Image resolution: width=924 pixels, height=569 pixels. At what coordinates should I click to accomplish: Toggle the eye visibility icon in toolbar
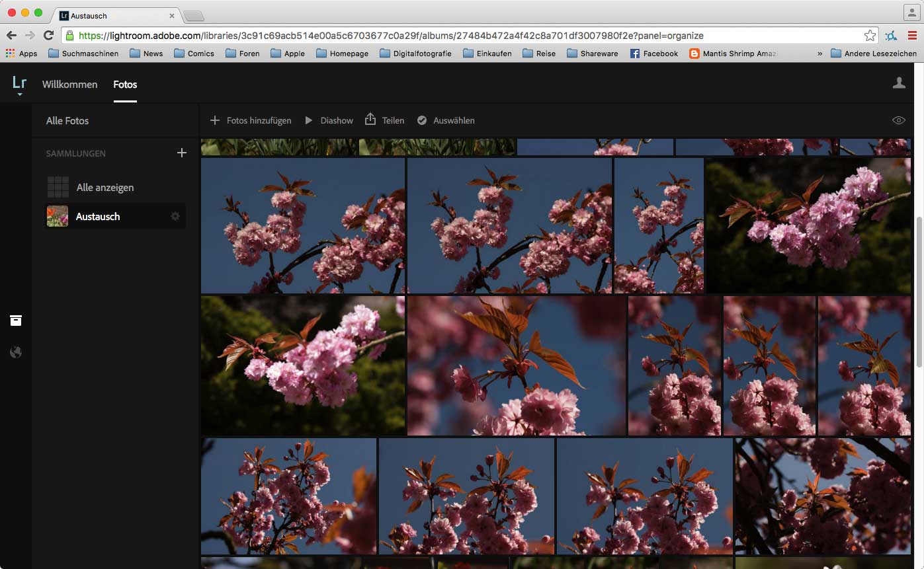pyautogui.click(x=898, y=120)
